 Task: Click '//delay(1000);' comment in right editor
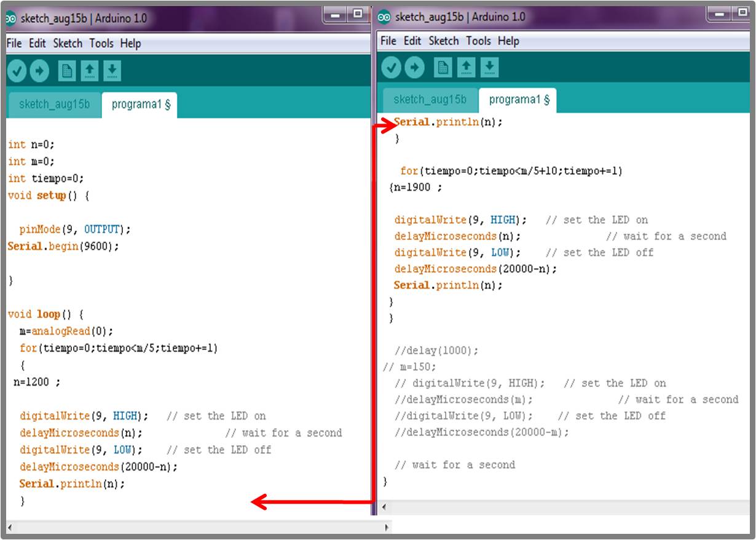point(436,351)
